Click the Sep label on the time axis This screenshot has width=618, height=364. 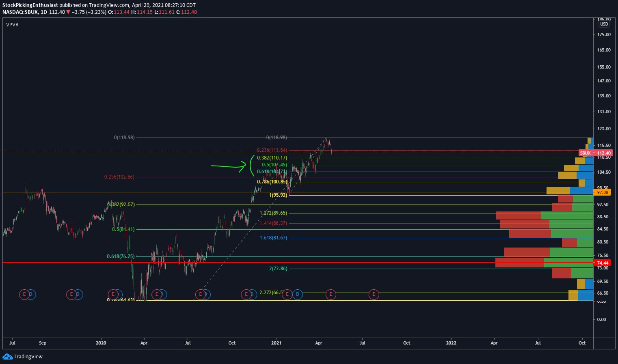pos(43,343)
